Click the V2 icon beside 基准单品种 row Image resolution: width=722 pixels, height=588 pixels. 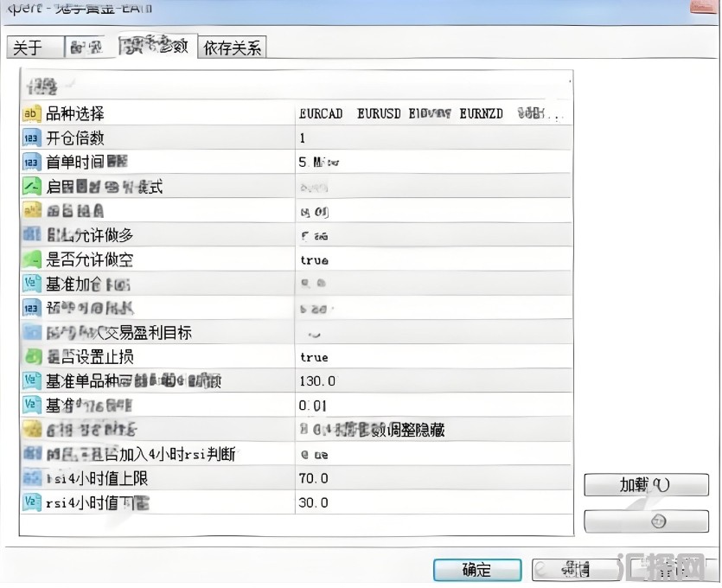pyautogui.click(x=31, y=380)
